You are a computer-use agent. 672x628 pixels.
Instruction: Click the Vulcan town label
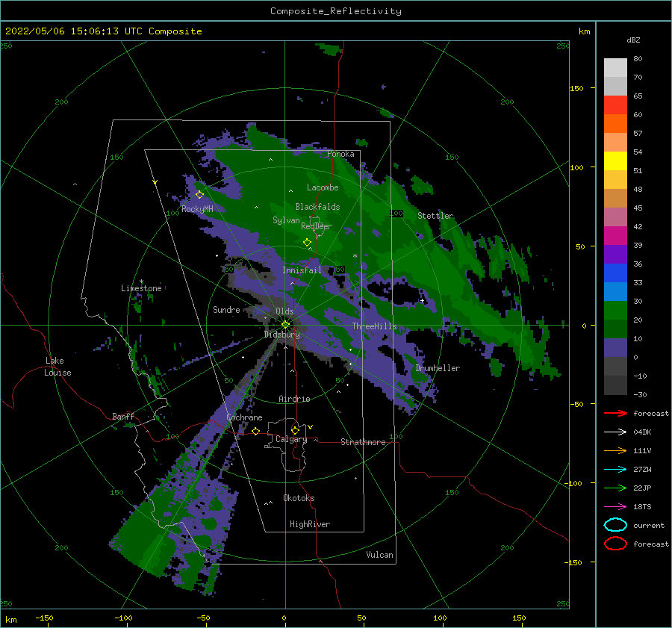(x=379, y=555)
